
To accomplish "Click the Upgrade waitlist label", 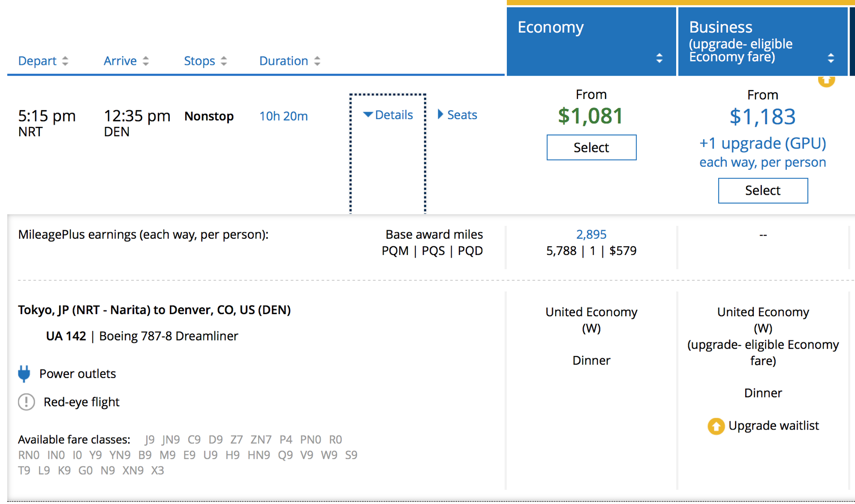I will (x=773, y=426).
